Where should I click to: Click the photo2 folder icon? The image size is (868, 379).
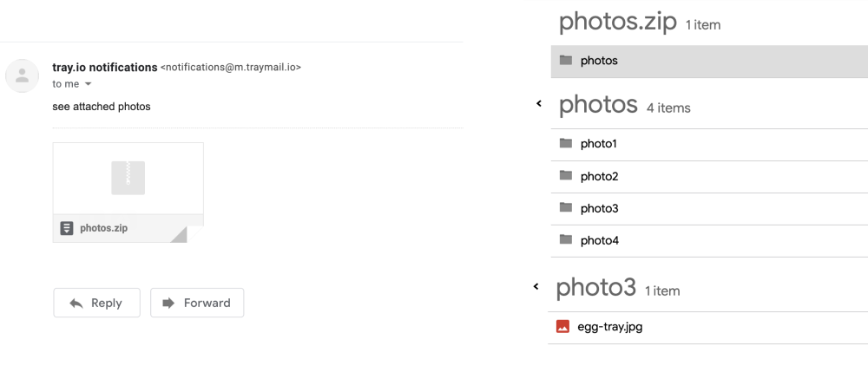pyautogui.click(x=566, y=175)
